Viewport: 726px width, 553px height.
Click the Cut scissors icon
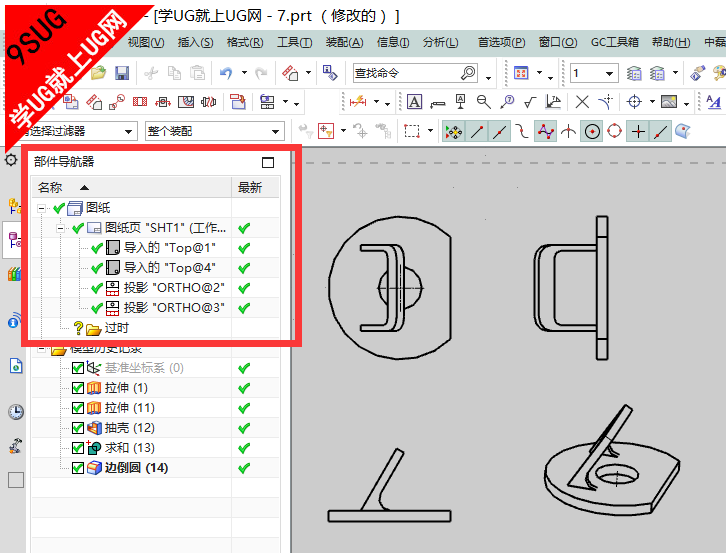pyautogui.click(x=151, y=73)
